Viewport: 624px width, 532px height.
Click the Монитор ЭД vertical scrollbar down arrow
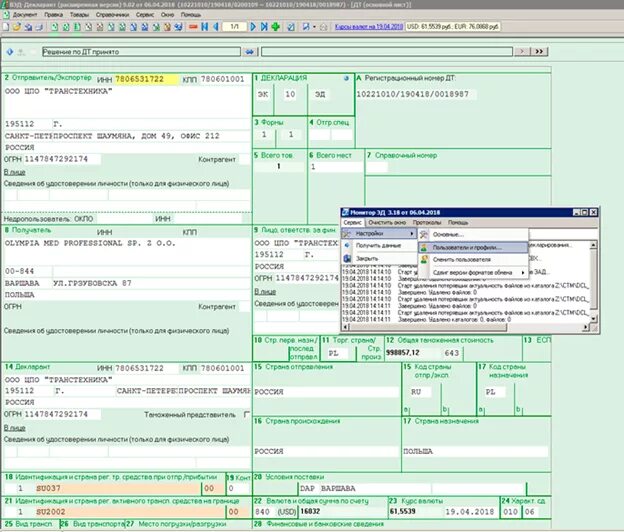click(593, 318)
